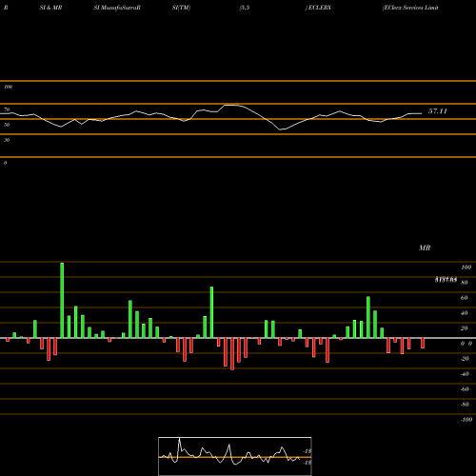Viewport: 476px width, 476px height.
Task: Click the ECLERX ticker symbol text
Action: coord(320,8)
